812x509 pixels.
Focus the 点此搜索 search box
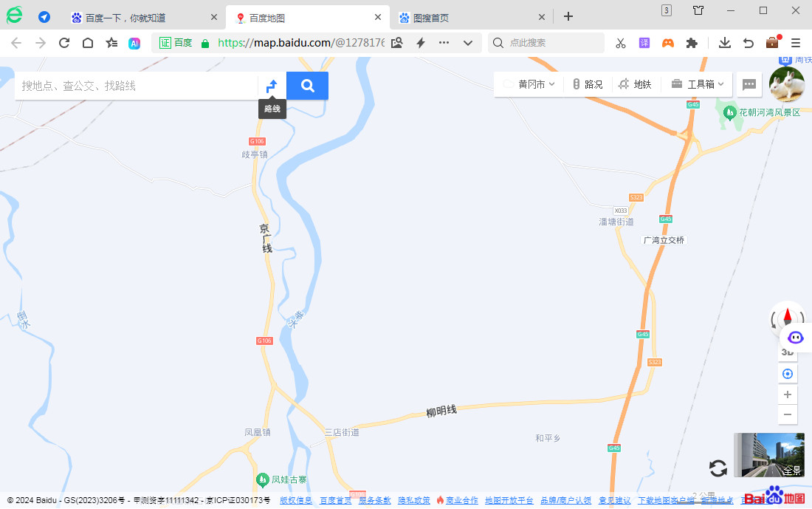[546, 43]
